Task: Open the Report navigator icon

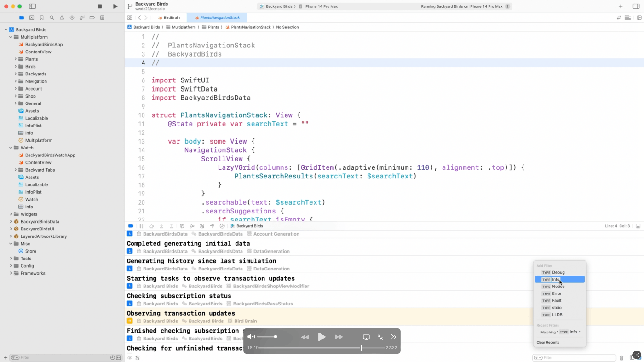Action: [x=102, y=18]
